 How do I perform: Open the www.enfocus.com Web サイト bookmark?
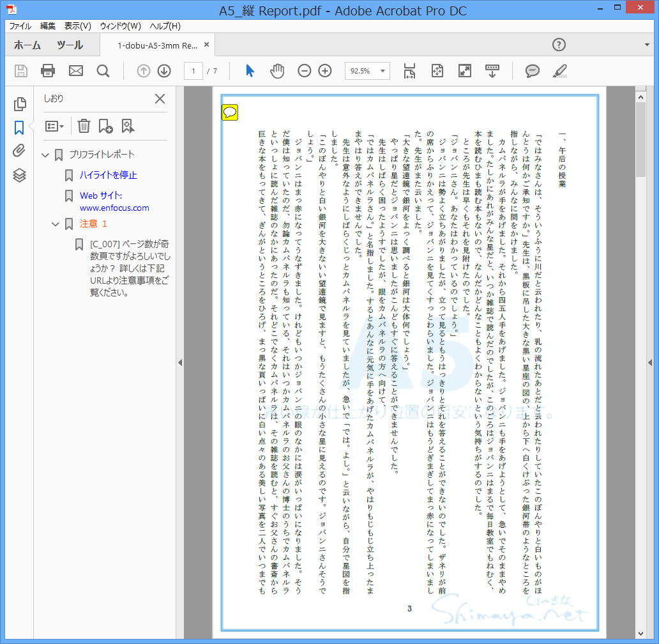coord(114,202)
